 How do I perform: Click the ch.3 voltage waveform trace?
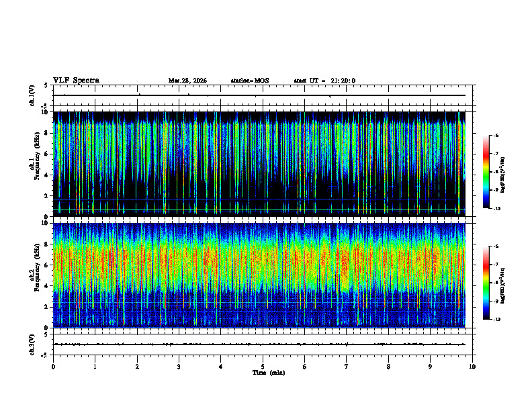(259, 345)
